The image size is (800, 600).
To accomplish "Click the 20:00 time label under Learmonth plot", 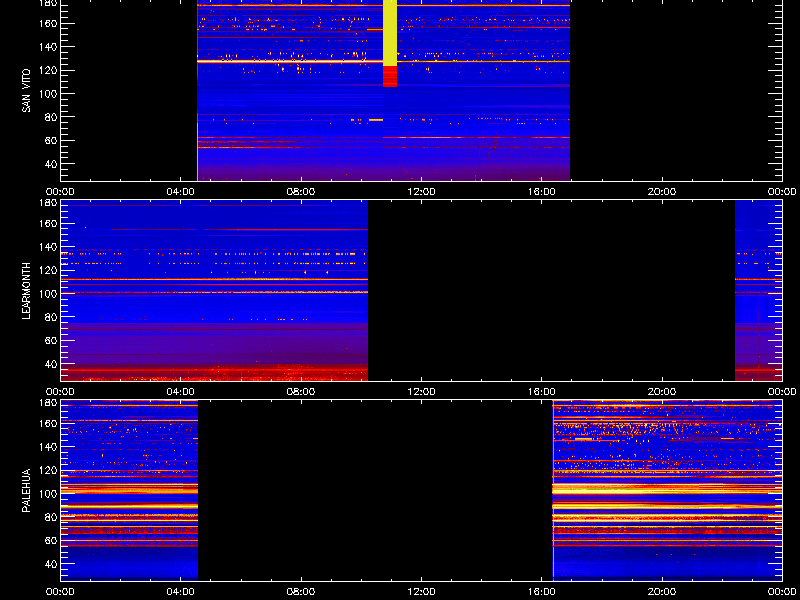I will 662,392.
